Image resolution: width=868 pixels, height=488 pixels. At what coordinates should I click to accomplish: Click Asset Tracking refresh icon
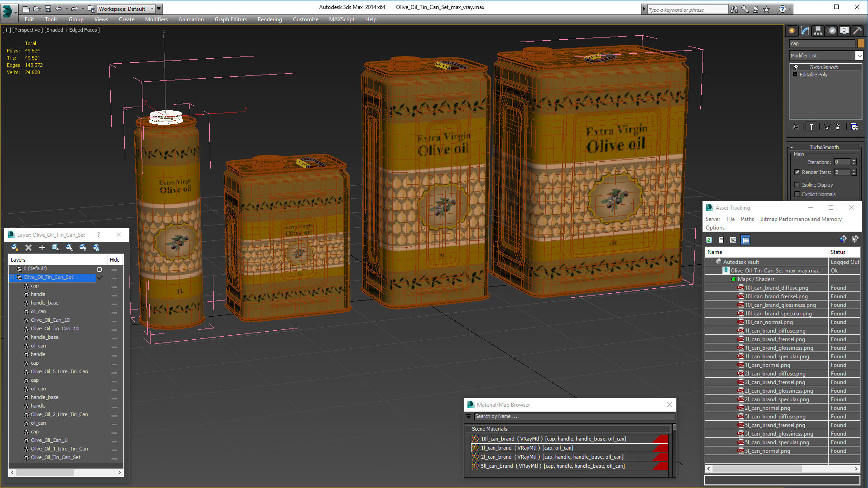tap(709, 240)
